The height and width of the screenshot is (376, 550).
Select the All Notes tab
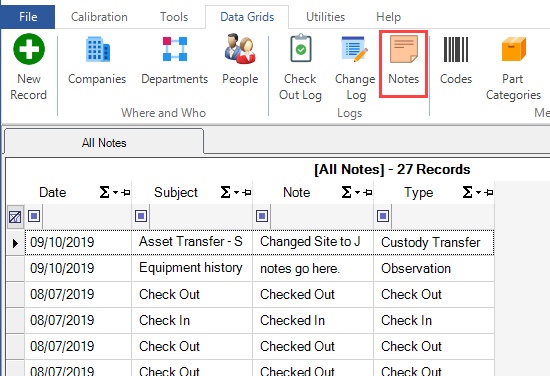[x=104, y=143]
